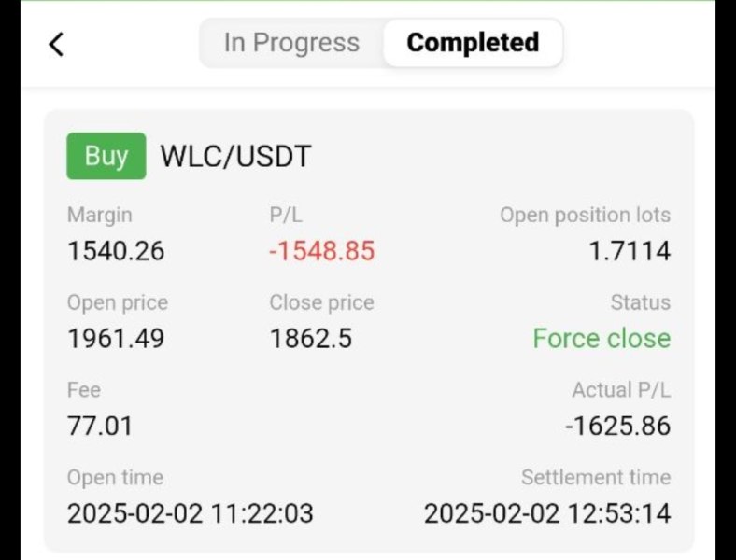Tap the close price 1862.5
The height and width of the screenshot is (560, 736).
pyautogui.click(x=311, y=338)
